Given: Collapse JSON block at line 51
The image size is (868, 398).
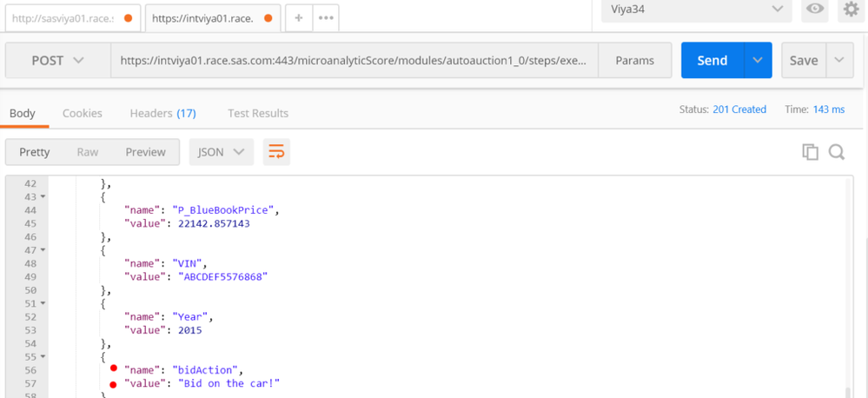Looking at the screenshot, I should tap(43, 303).
